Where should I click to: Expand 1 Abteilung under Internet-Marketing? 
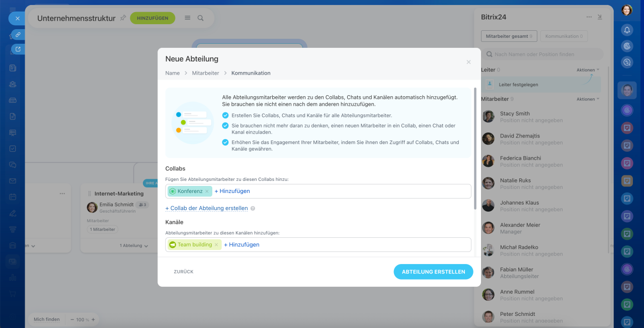(134, 246)
